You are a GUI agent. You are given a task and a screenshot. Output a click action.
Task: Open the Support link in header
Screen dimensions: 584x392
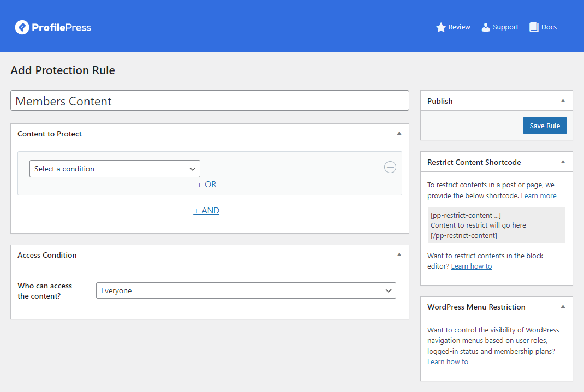(x=505, y=27)
